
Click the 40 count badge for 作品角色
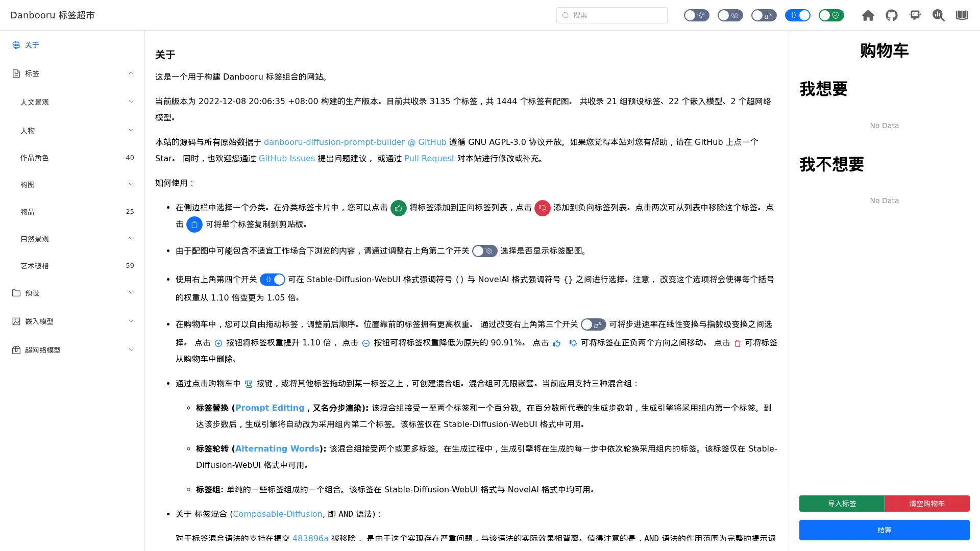coord(130,158)
